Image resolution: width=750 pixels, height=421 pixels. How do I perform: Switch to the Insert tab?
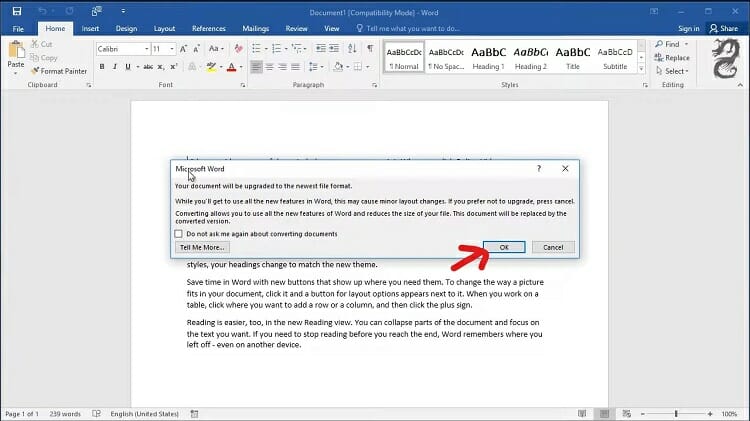click(x=90, y=29)
